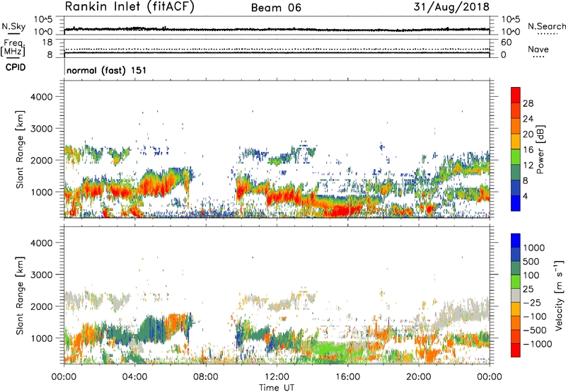Click the "Velocity [m s⁻¹]" colorbar title
This screenshot has height=392, width=566.
pyautogui.click(x=559, y=295)
